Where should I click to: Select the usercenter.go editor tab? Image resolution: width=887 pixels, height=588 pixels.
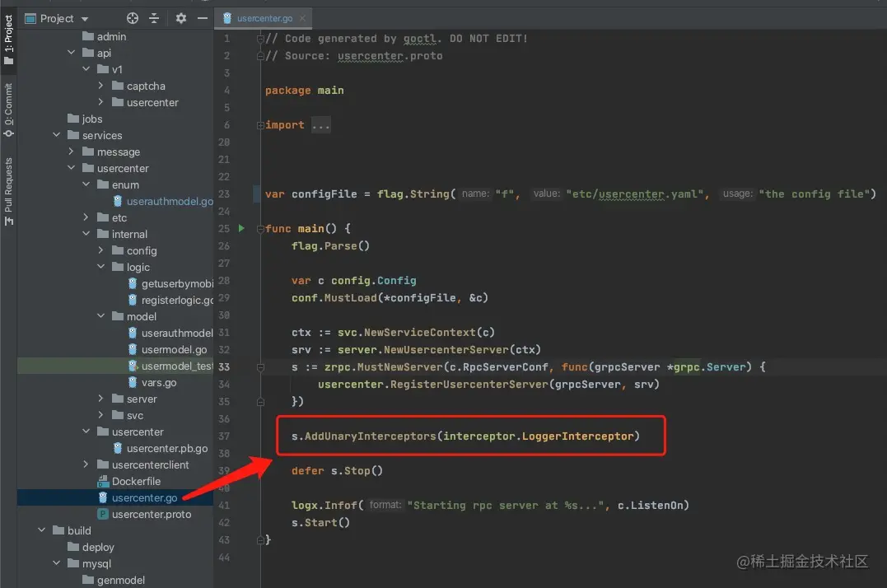point(264,19)
